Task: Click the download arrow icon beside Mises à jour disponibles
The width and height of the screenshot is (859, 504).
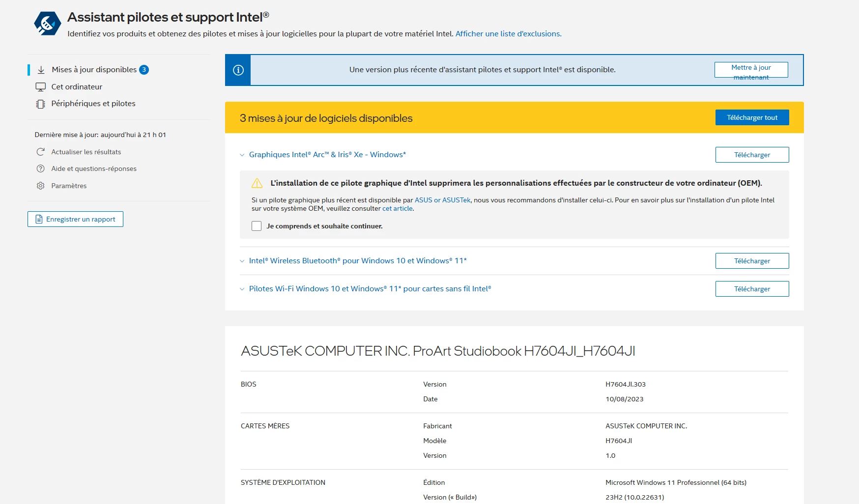Action: (x=41, y=70)
